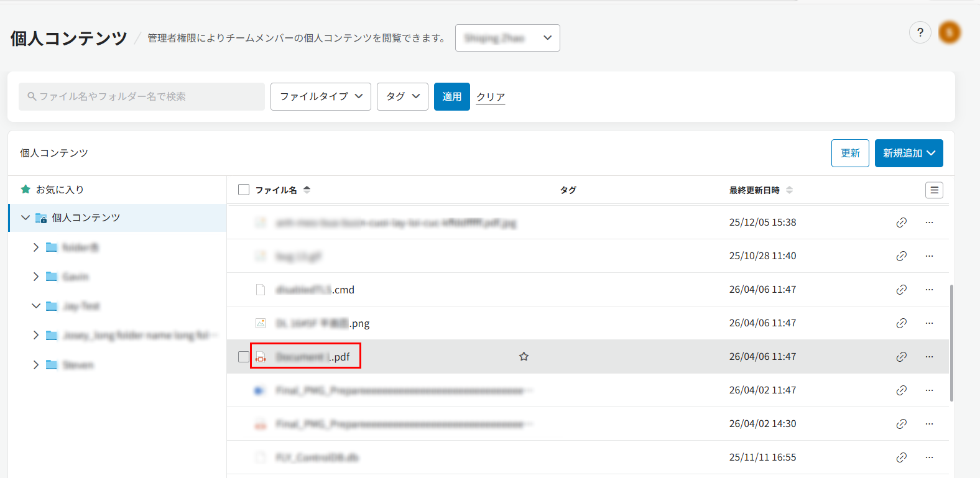This screenshot has height=478, width=980.
Task: Click the ファイル名 column header
Action: [276, 190]
